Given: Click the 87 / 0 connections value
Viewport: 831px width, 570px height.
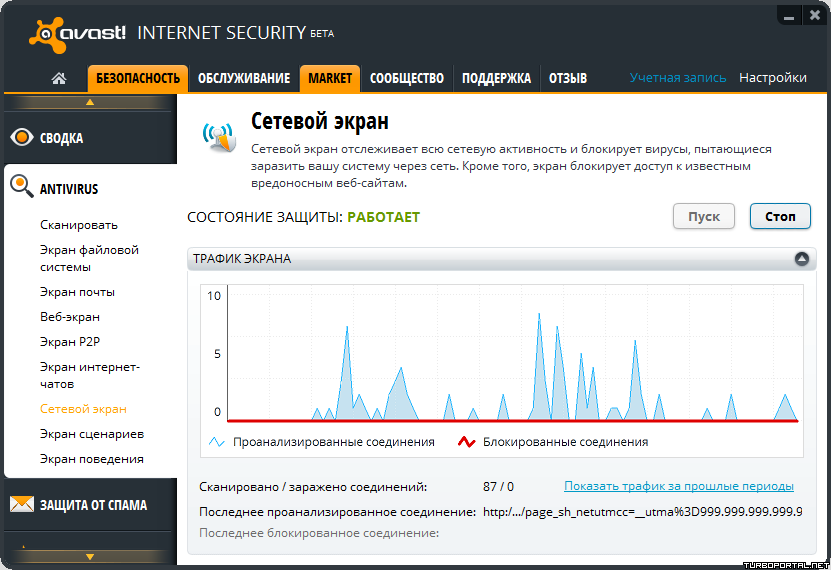Looking at the screenshot, I should pos(498,487).
